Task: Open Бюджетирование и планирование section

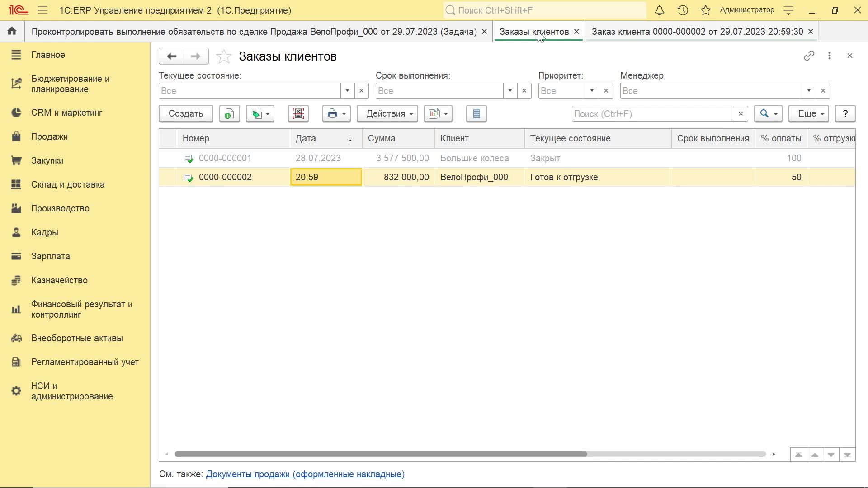Action: tap(75, 84)
